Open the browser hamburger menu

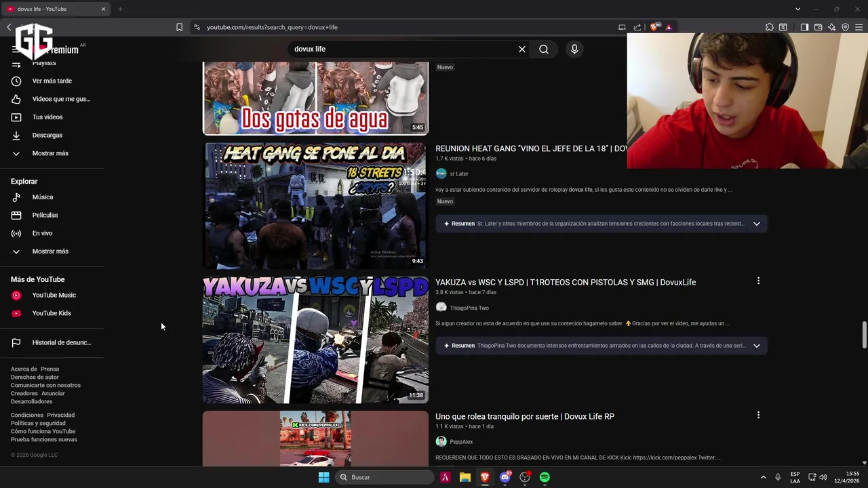(859, 27)
